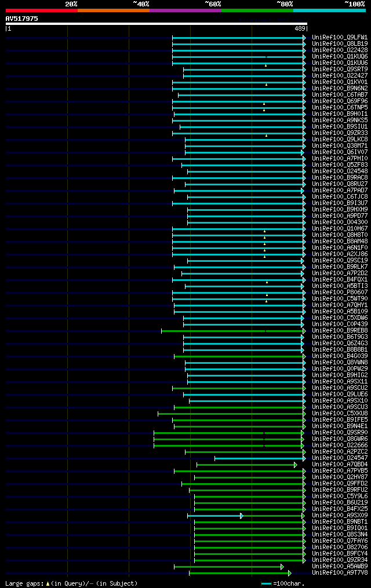Click arrowhead ending the UniRef100_A5AWB9 bar
371x588 pixels.
coord(282,567)
